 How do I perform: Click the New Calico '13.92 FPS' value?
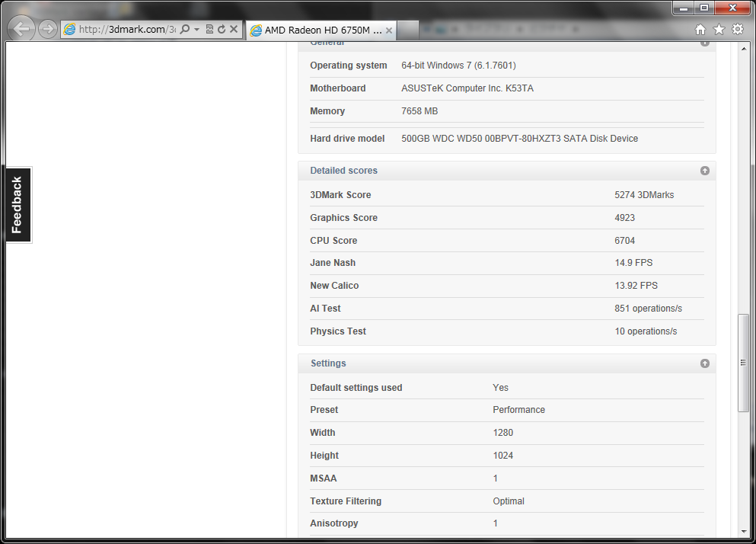pyautogui.click(x=636, y=285)
